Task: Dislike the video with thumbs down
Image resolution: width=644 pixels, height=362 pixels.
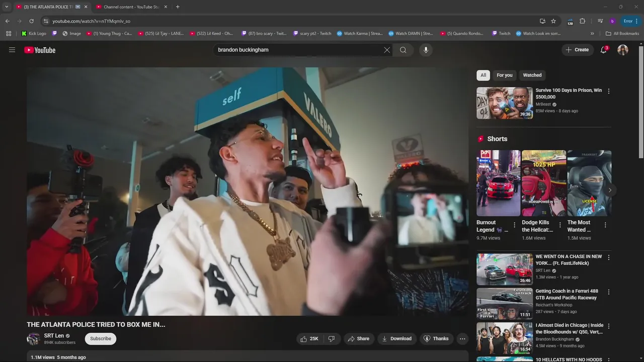Action: pyautogui.click(x=331, y=339)
